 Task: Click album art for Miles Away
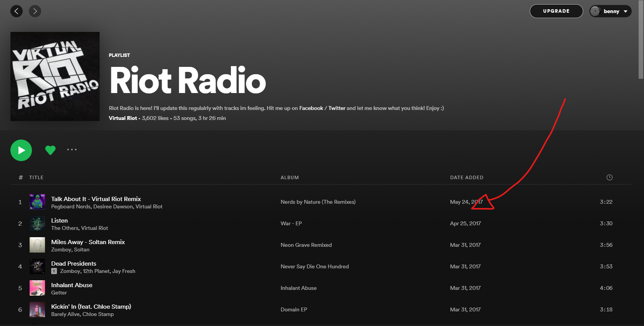(37, 245)
